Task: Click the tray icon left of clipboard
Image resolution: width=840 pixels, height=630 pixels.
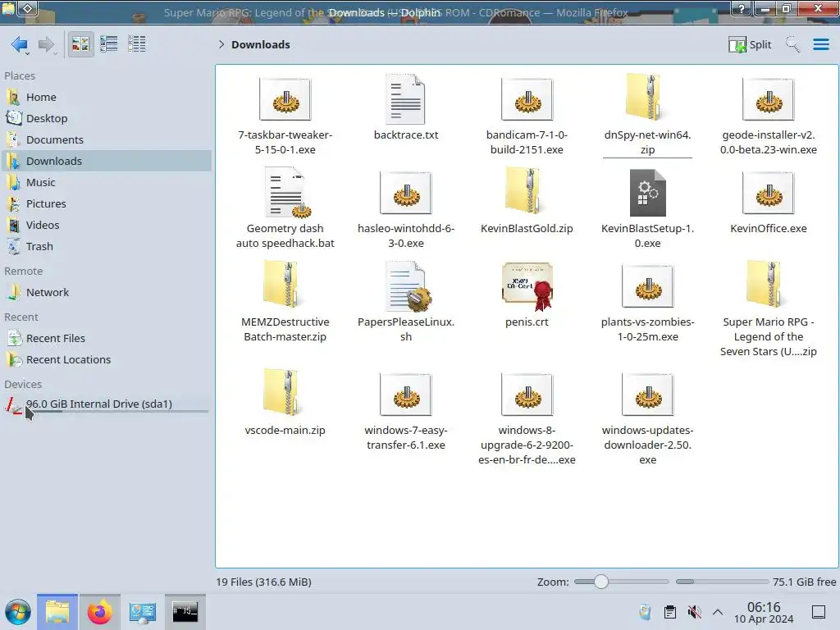Action: tap(645, 612)
